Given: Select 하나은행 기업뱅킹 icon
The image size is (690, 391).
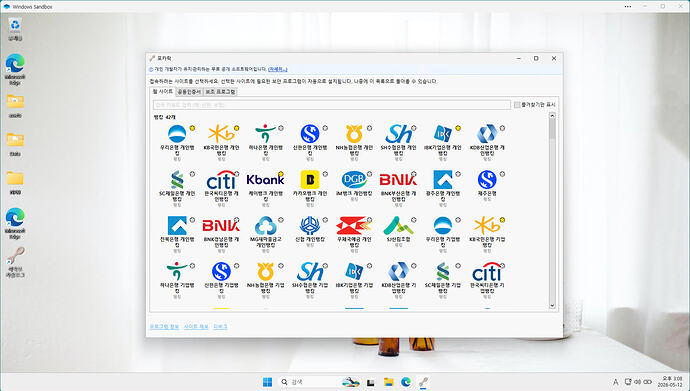Looking at the screenshot, I should (177, 272).
